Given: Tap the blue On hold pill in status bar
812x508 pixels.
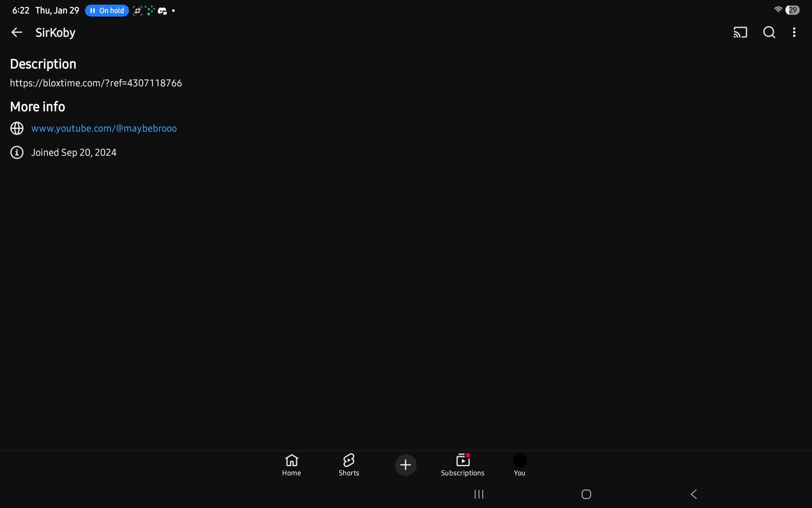Looking at the screenshot, I should pos(107,11).
